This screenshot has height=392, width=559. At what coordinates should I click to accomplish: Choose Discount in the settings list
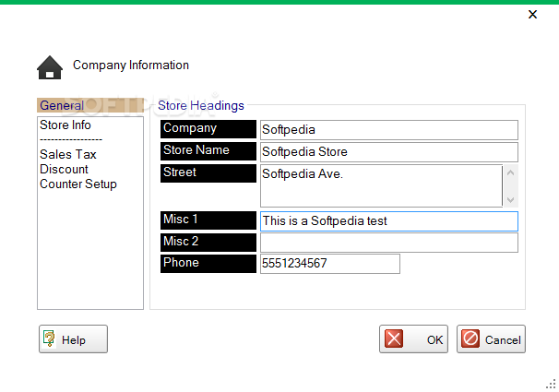click(64, 170)
